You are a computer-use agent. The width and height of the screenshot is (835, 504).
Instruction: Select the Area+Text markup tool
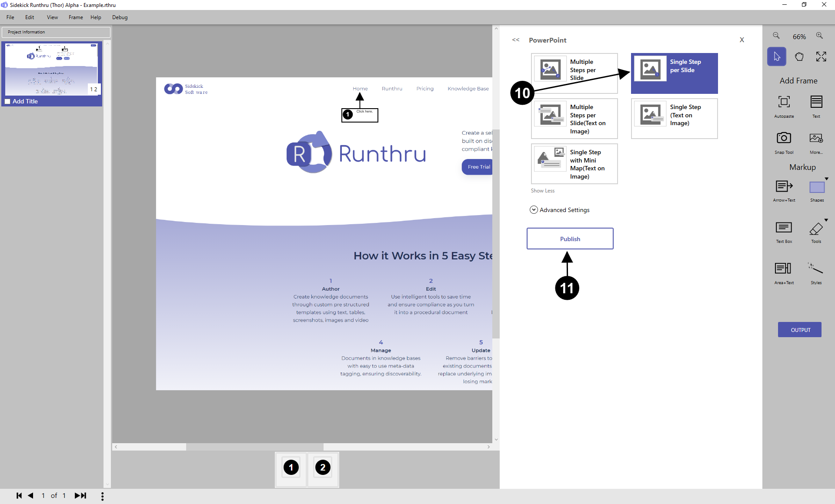coord(784,273)
